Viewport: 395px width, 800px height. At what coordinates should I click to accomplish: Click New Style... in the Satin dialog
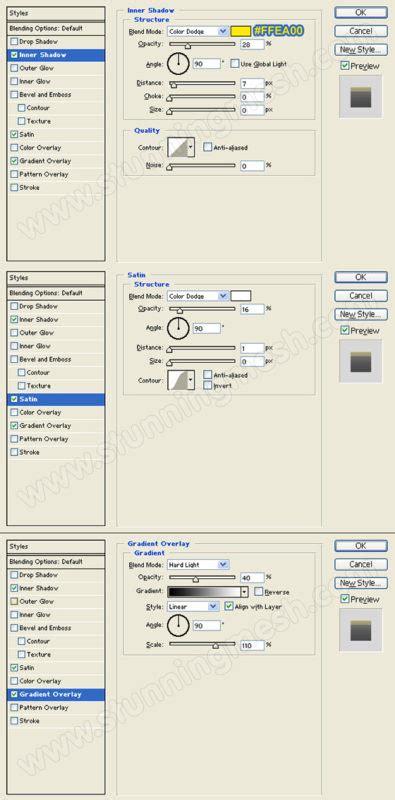(x=361, y=314)
